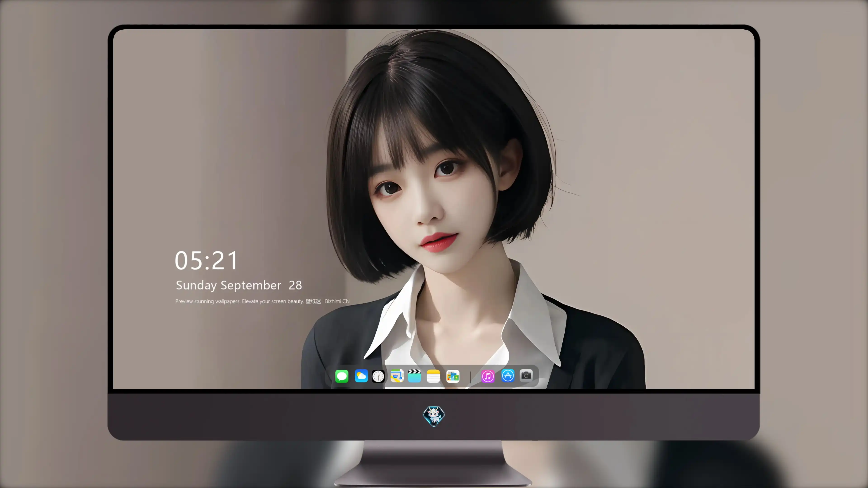The image size is (868, 488).
Task: Launch the Videos clapperboard app
Action: tap(415, 376)
